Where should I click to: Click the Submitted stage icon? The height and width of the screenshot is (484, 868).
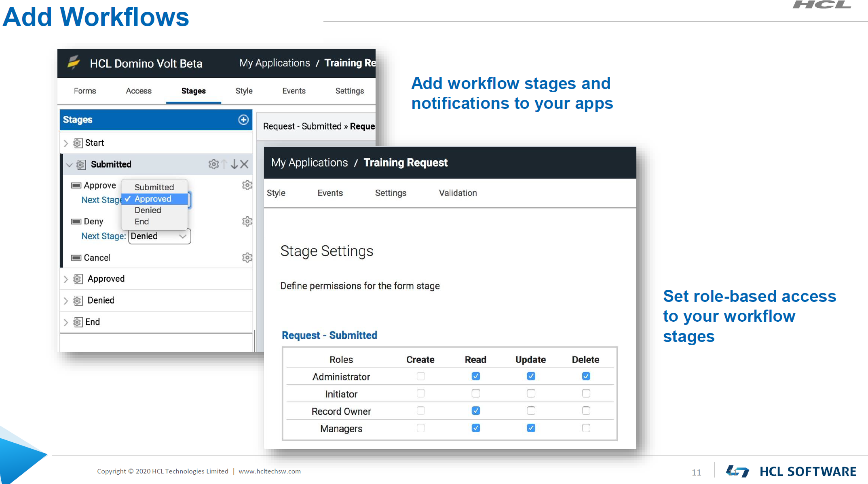click(x=81, y=164)
